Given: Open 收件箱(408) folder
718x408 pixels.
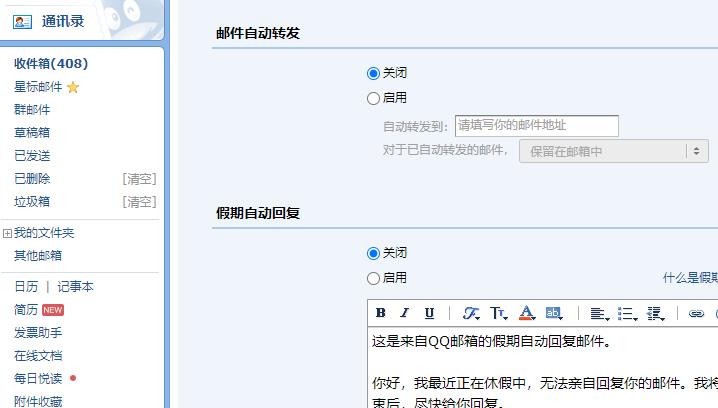Looking at the screenshot, I should [51, 64].
